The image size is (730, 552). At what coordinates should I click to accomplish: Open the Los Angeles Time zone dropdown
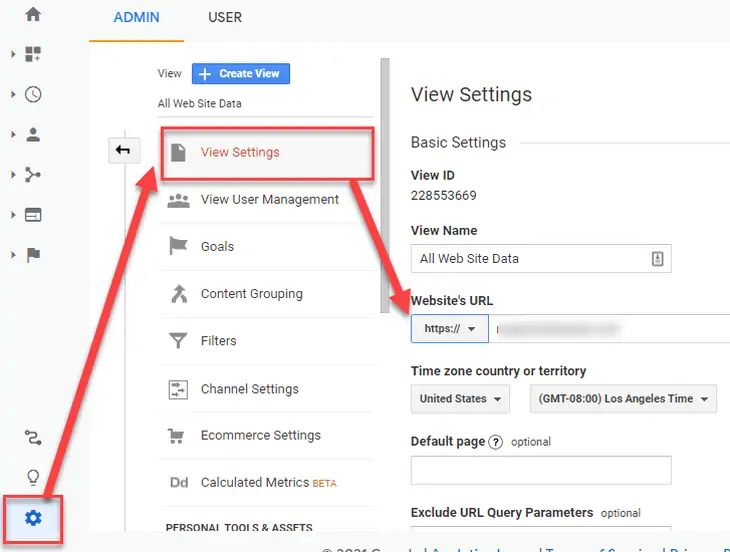click(623, 399)
